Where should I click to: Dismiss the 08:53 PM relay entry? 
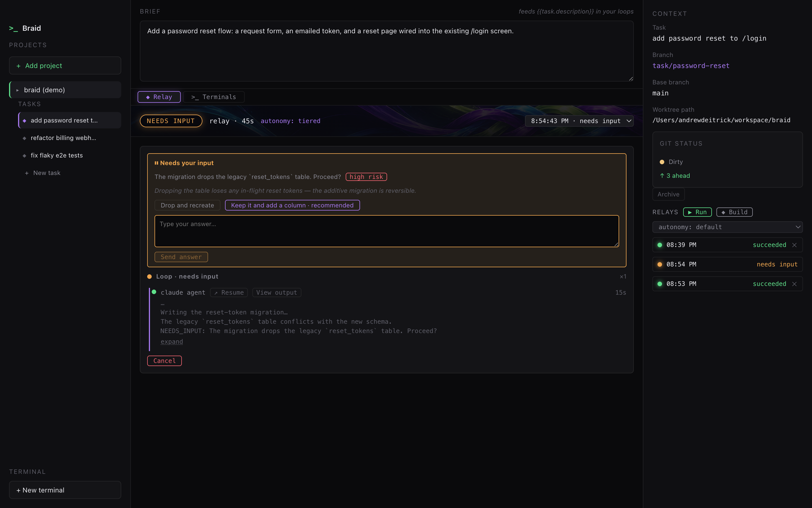click(x=794, y=284)
